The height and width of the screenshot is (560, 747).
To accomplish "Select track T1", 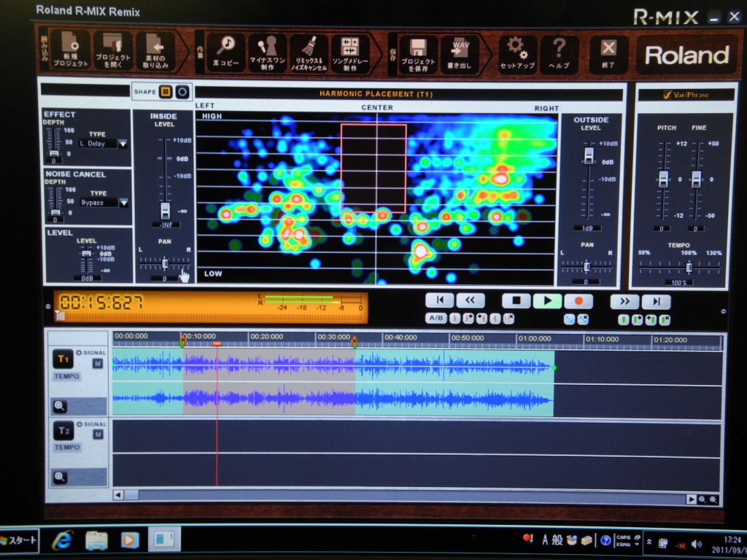I will 63,359.
